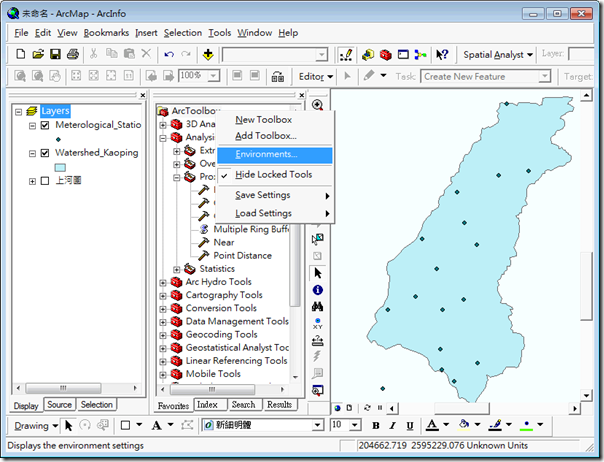Select the Select Elements arrow tool
Screen dimensions: 604x462
pos(317,273)
